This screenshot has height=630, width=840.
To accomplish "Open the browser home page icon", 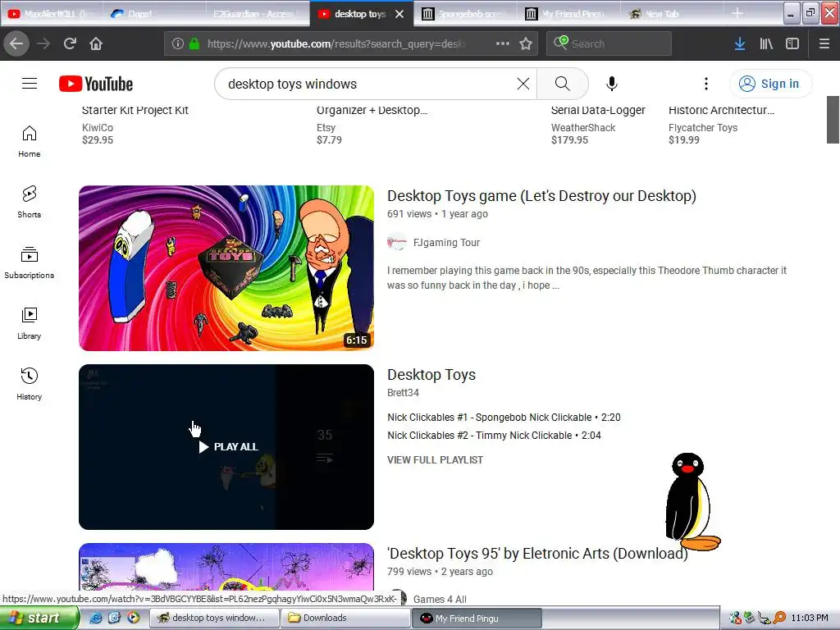I will coord(96,43).
